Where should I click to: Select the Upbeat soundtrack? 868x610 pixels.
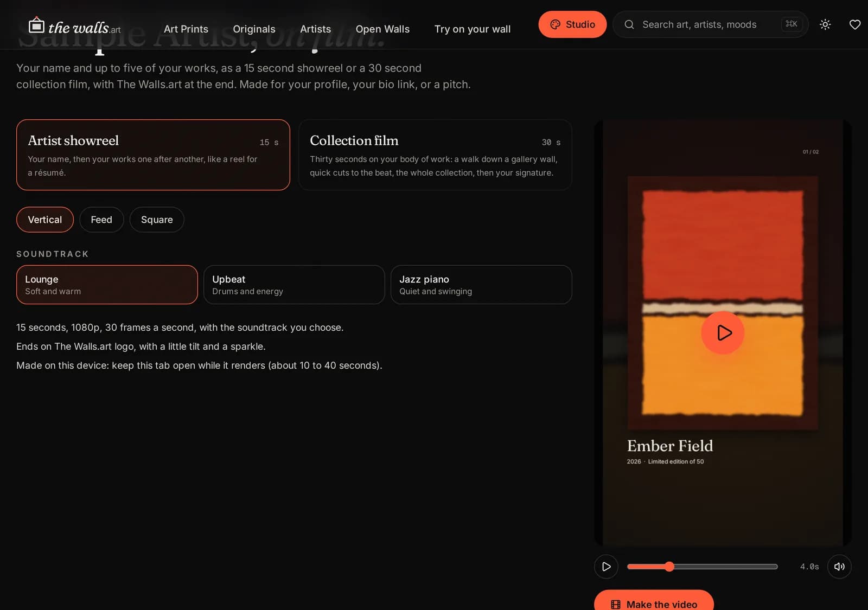point(294,285)
